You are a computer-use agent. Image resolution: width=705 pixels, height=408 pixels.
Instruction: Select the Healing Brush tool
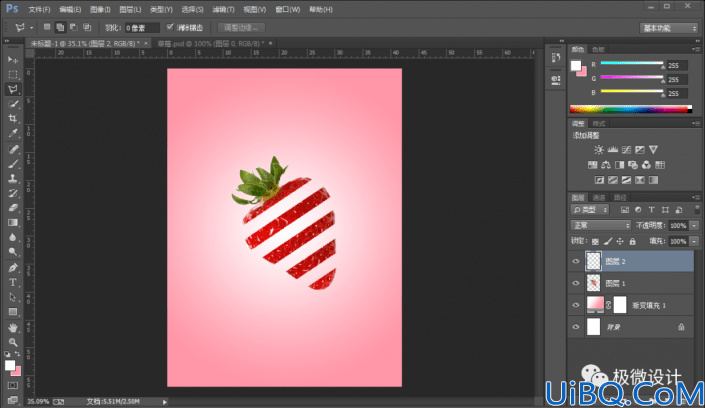tap(13, 149)
